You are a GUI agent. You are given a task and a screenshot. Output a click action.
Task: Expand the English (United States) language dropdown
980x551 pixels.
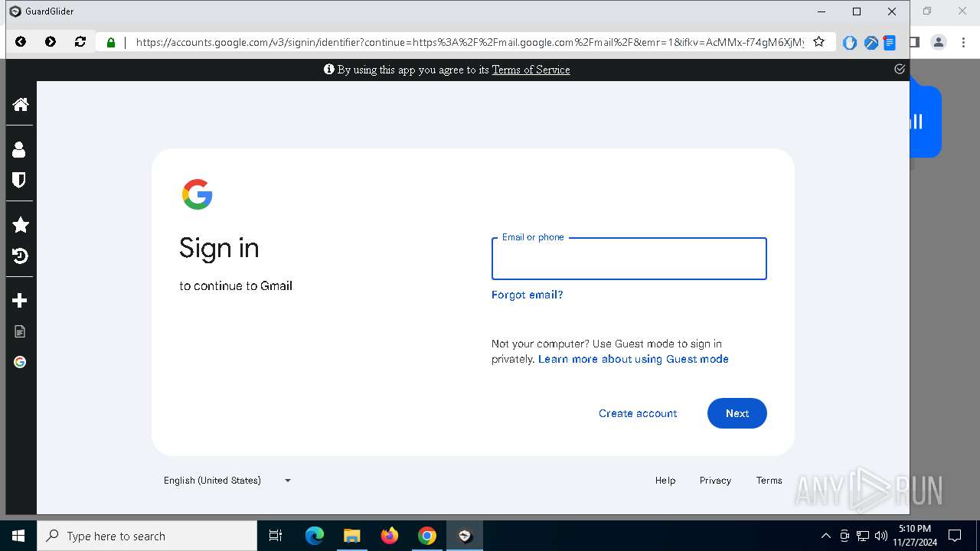[227, 481]
